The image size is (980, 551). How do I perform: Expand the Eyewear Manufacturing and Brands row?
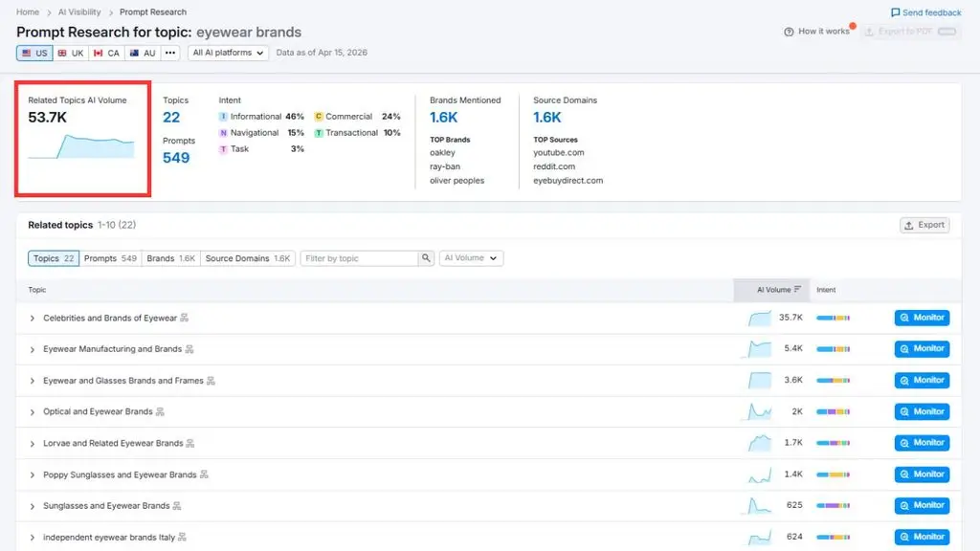point(32,349)
